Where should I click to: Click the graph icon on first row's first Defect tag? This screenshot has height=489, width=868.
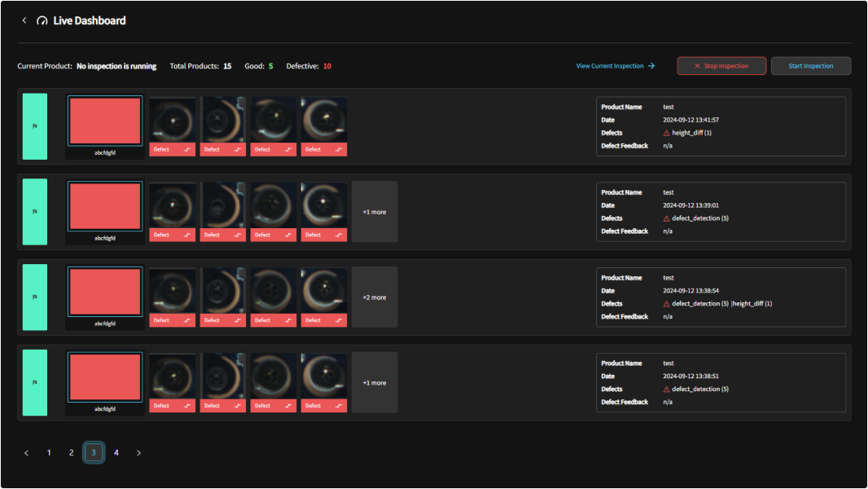187,150
